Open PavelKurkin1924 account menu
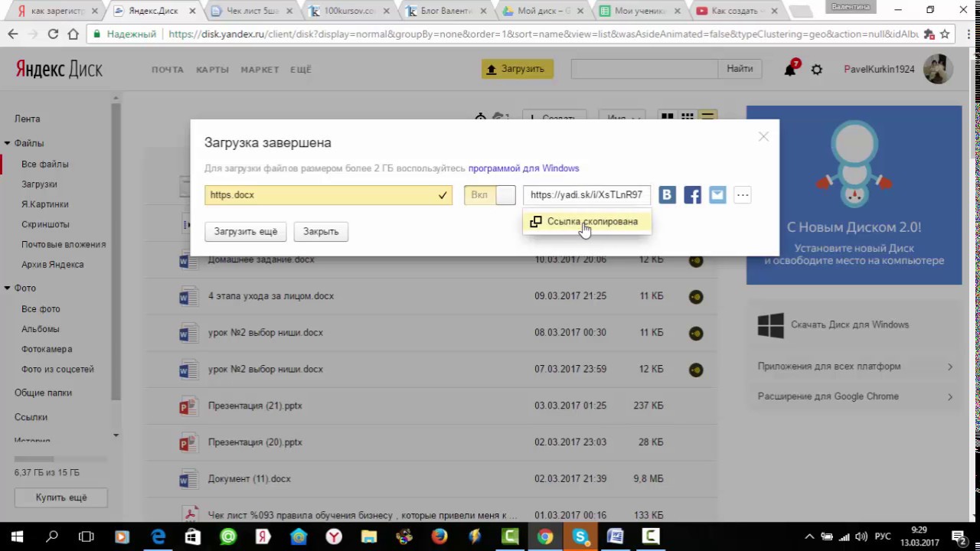Image resolution: width=980 pixels, height=551 pixels. point(879,69)
